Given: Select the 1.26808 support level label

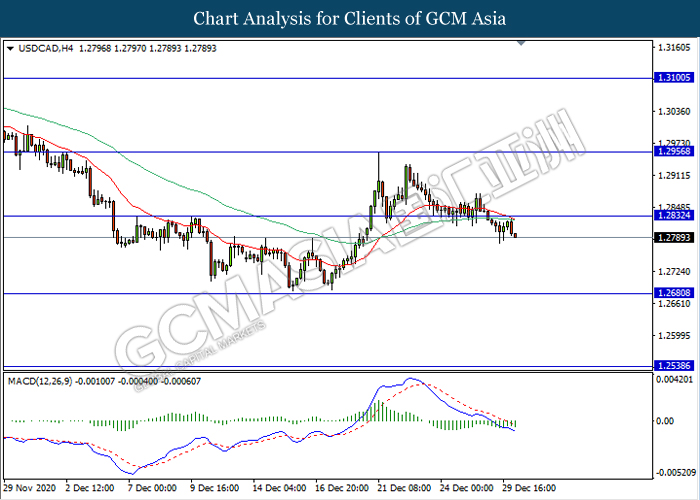Looking at the screenshot, I should 674,293.
